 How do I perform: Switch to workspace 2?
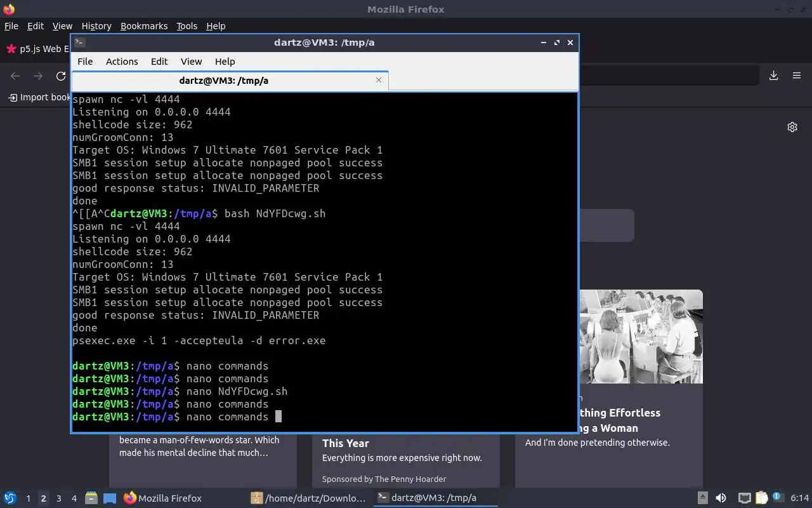43,498
